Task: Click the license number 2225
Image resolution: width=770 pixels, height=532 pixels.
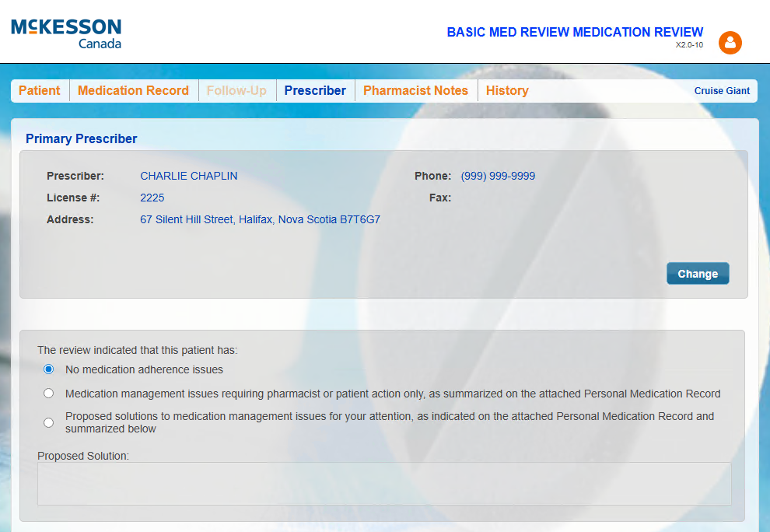Action: tap(152, 198)
